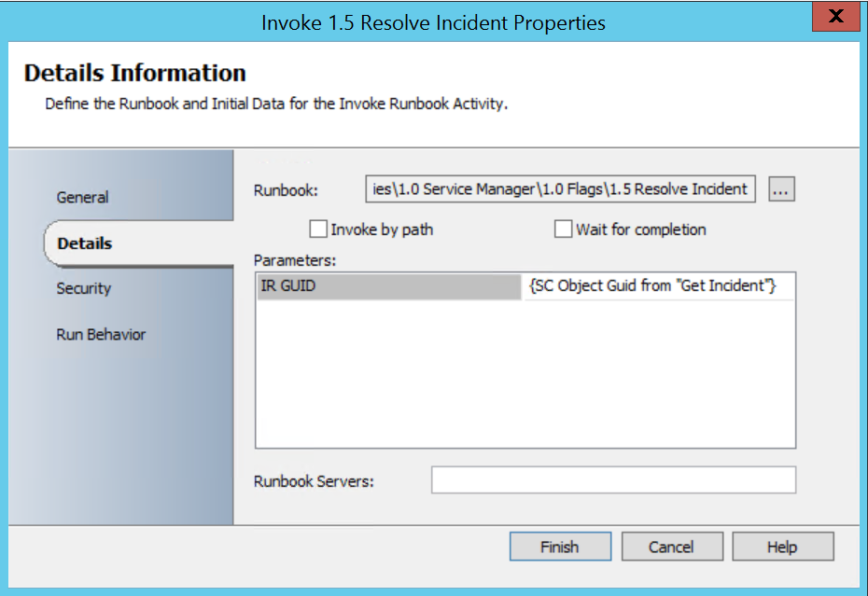The image size is (868, 596).
Task: Enable the Invoke by path checkbox
Action: (x=319, y=229)
